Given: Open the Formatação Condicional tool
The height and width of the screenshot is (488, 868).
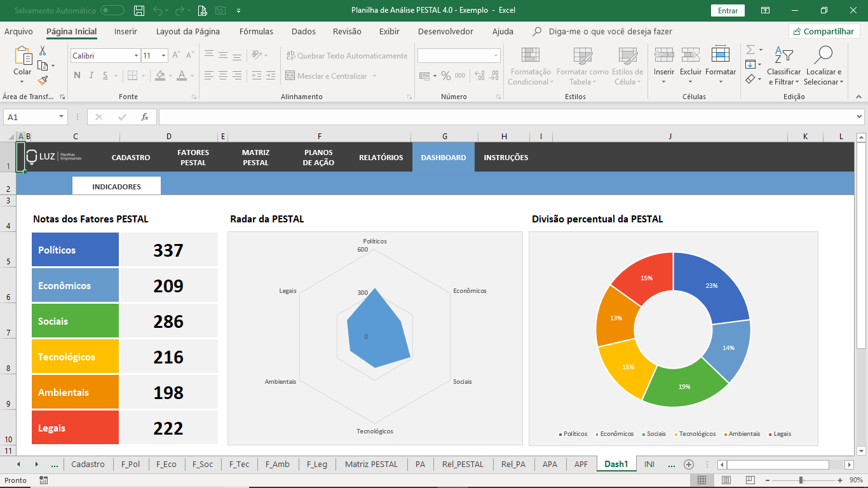Looking at the screenshot, I should click(530, 66).
